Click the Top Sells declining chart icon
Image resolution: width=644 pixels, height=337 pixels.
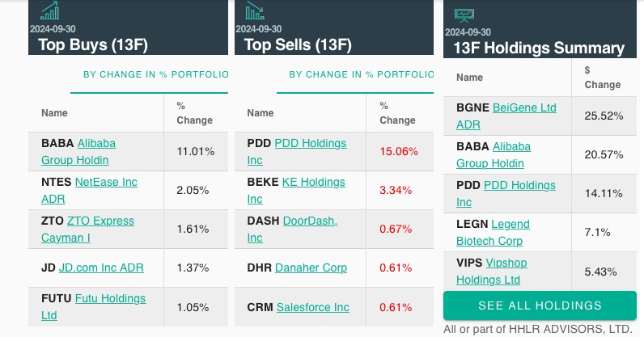(x=255, y=11)
